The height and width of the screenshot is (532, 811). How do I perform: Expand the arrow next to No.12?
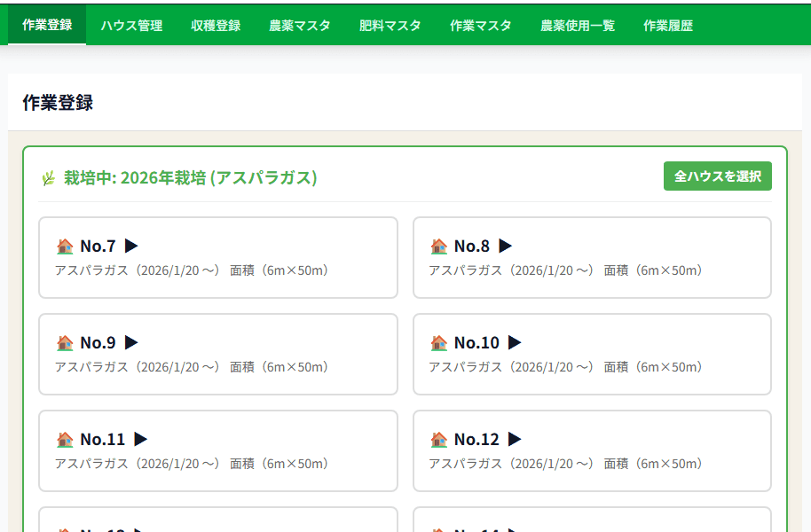513,439
